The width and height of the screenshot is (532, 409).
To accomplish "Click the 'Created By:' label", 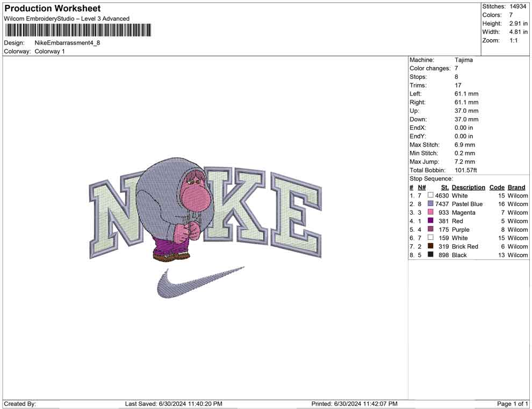I will [x=20, y=404].
